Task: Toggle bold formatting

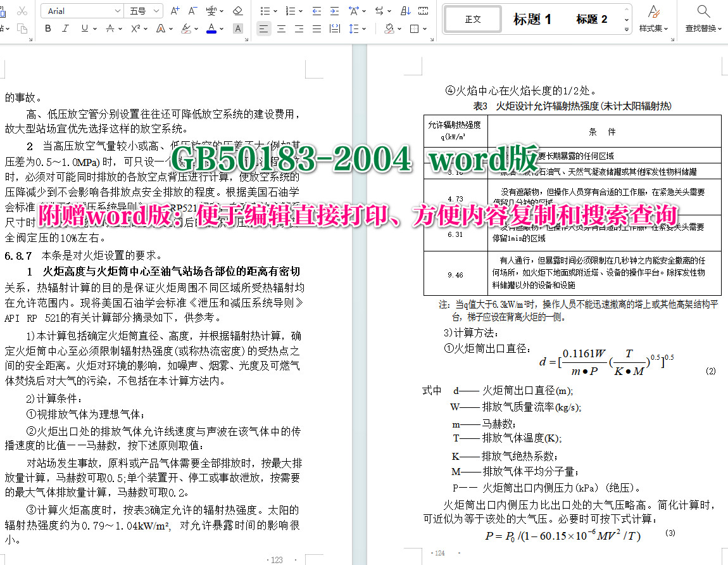Action: (x=47, y=28)
